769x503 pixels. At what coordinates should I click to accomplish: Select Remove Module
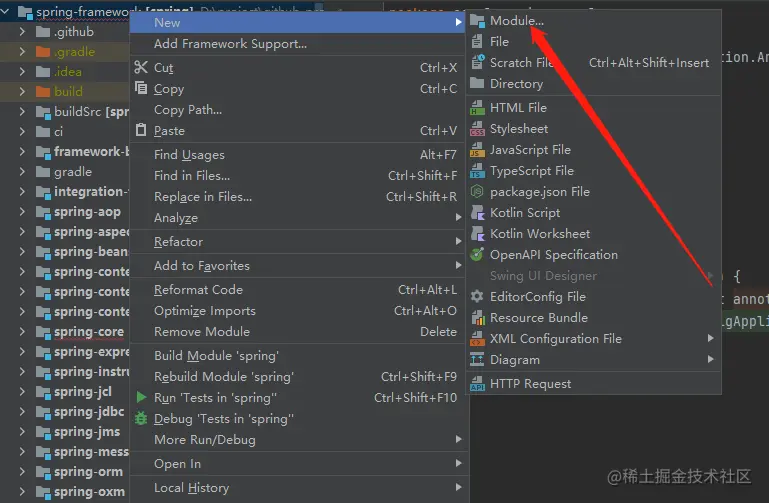(x=298, y=332)
